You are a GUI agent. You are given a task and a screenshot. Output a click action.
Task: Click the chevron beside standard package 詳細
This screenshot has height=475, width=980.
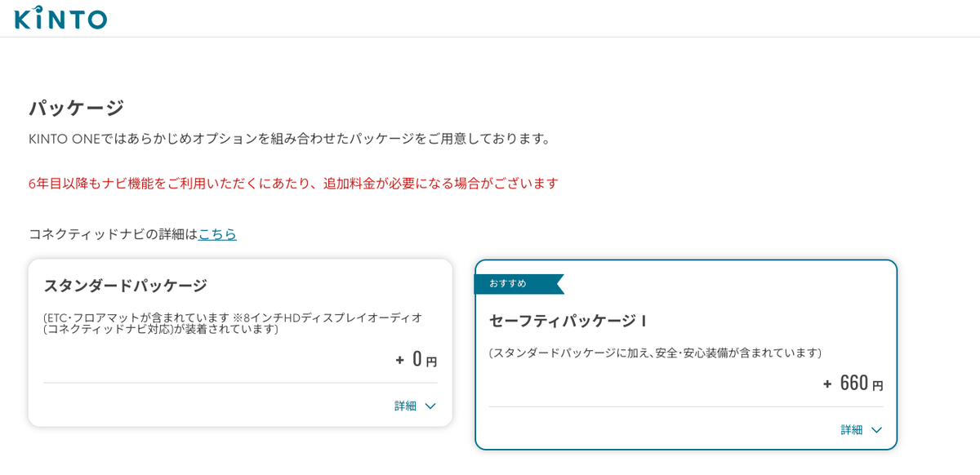431,406
